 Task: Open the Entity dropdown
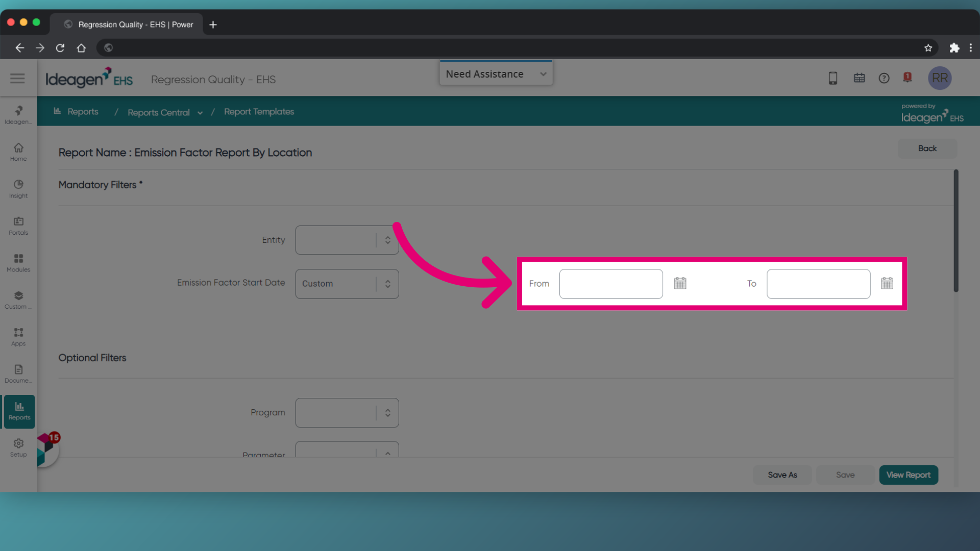click(x=347, y=240)
